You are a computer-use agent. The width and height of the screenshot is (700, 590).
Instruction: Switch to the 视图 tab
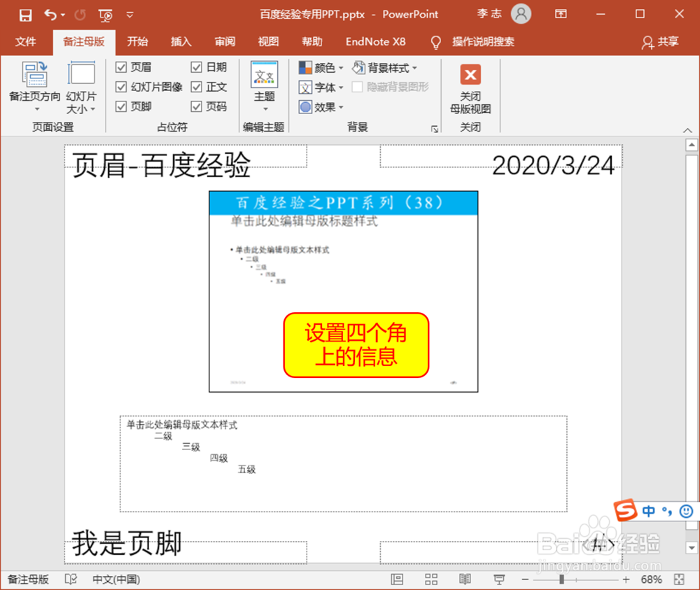(268, 42)
